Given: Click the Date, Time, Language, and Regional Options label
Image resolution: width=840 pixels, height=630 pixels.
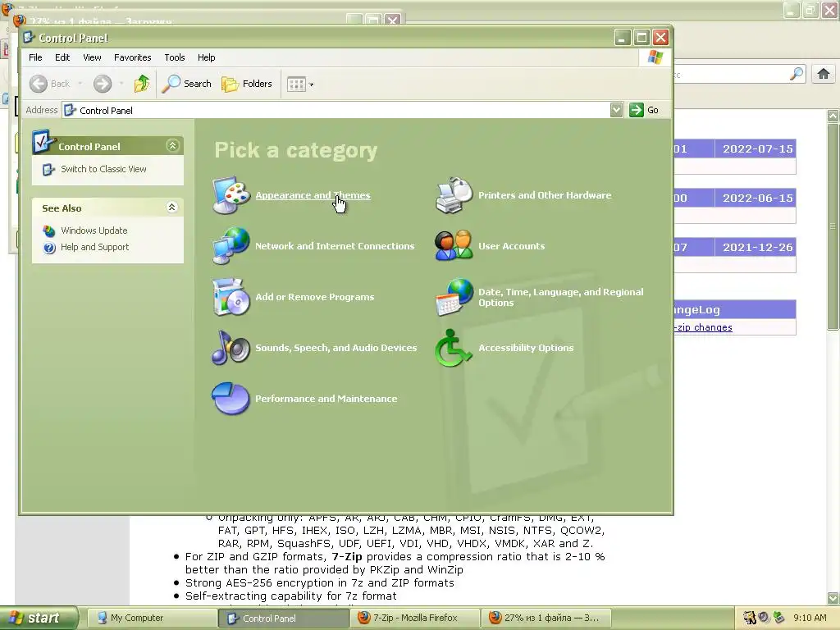Looking at the screenshot, I should coord(561,297).
